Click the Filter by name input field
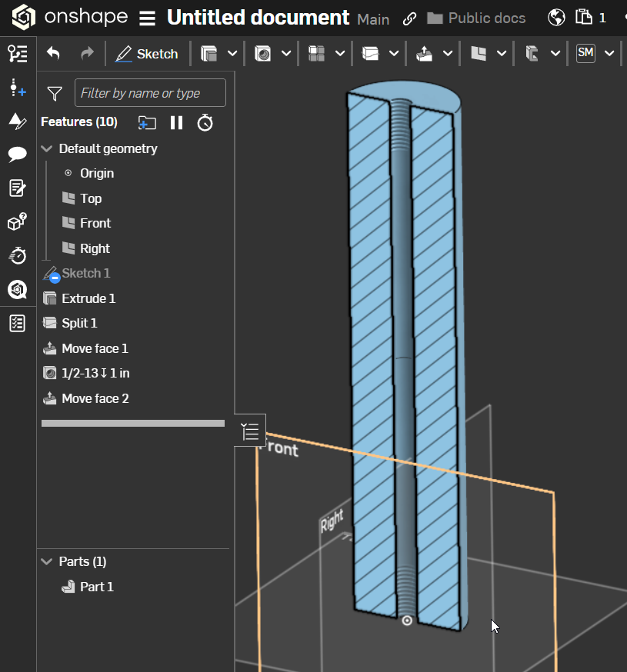This screenshot has width=627, height=672. point(150,93)
